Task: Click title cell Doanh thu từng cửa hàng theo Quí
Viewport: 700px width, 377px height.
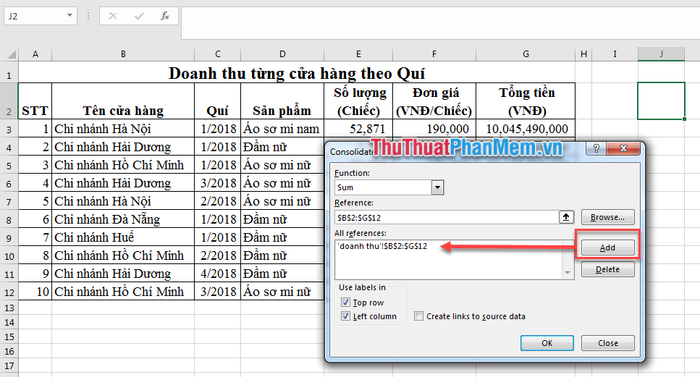Action: [x=297, y=73]
